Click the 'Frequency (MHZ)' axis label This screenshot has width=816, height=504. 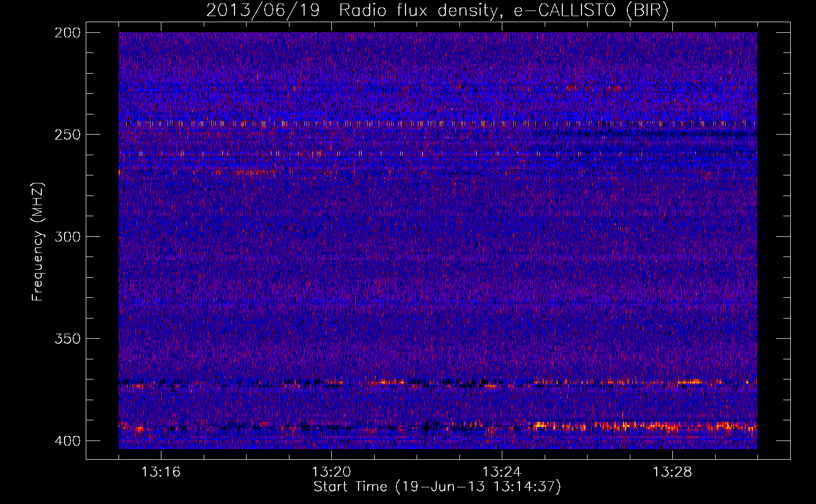(38, 242)
